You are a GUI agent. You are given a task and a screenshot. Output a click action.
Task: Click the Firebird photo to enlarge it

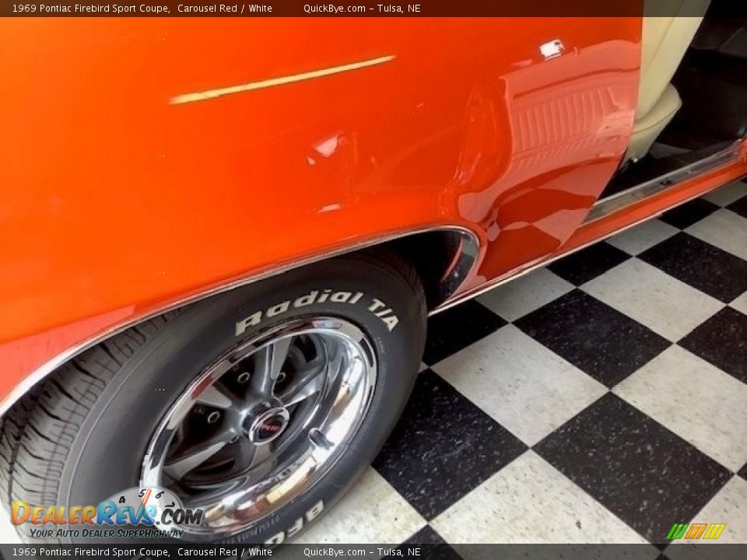click(373, 280)
